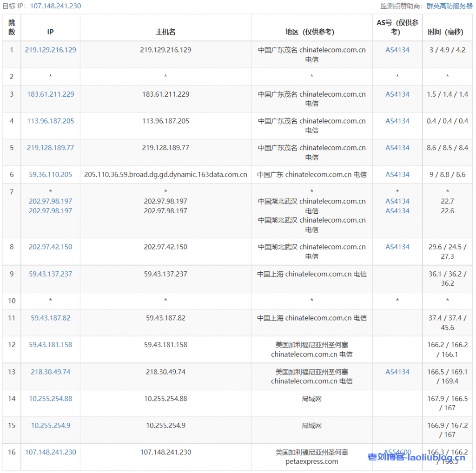476x473 pixels.
Task: Open IP link 59.36.110.205
Action: [x=51, y=175]
